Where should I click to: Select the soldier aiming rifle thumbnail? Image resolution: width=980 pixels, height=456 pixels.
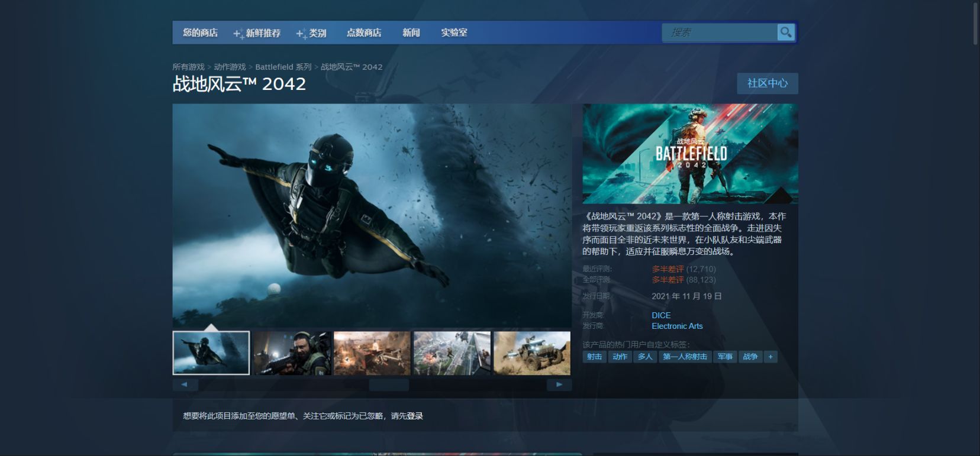pyautogui.click(x=292, y=353)
